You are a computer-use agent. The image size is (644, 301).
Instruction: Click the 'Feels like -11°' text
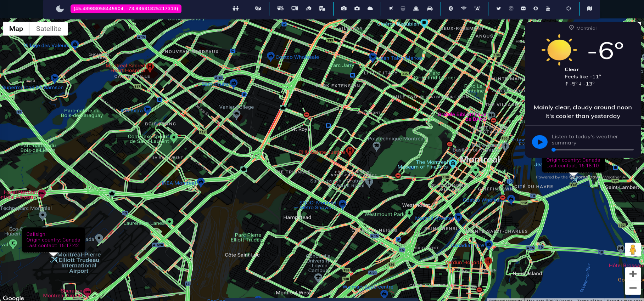583,76
